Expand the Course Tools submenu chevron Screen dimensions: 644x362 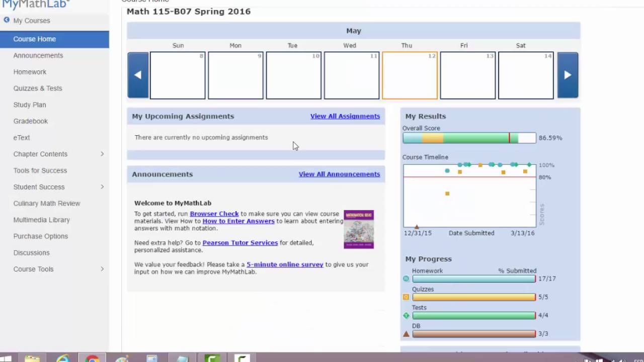coord(102,269)
